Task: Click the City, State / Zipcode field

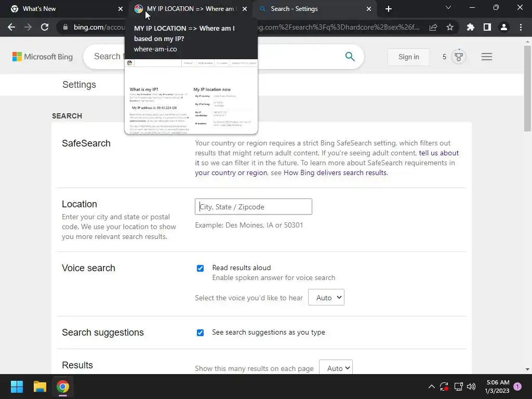Action: [x=254, y=207]
